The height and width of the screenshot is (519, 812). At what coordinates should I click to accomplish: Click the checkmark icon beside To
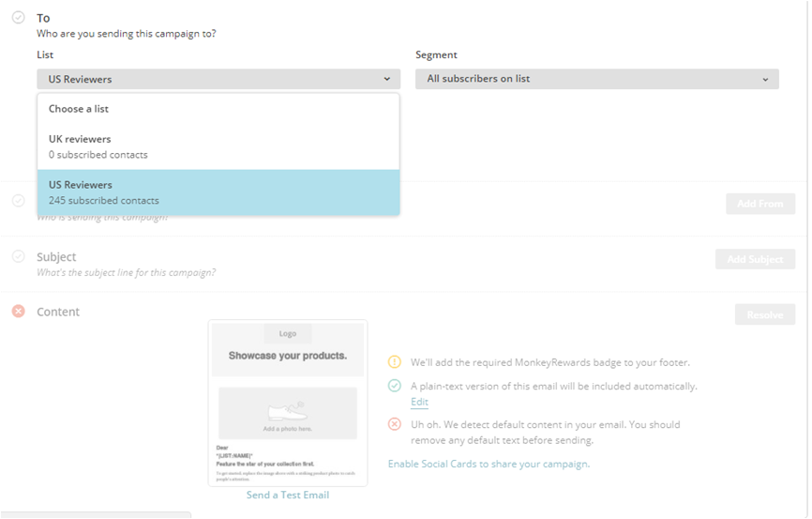pos(18,18)
